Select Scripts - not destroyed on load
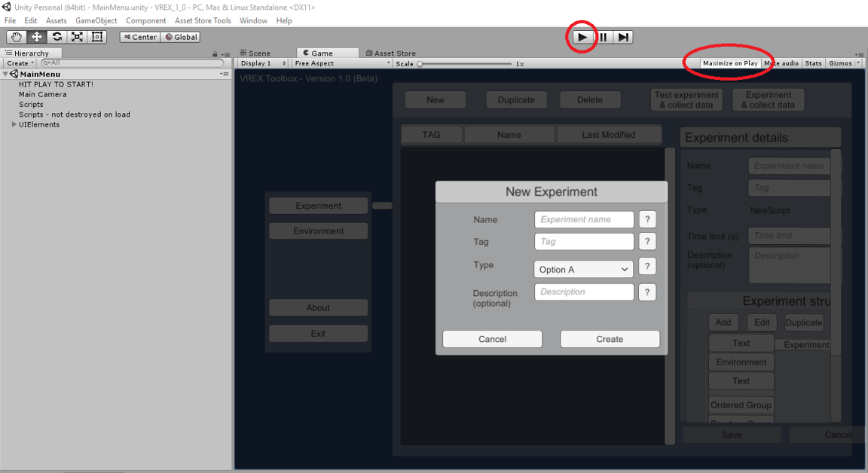Viewport: 868px width, 473px height. tap(74, 114)
